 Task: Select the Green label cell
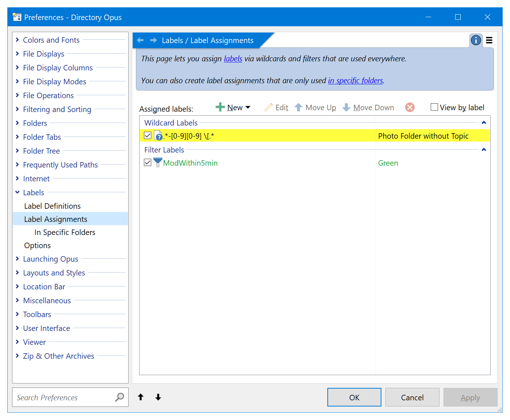[388, 163]
